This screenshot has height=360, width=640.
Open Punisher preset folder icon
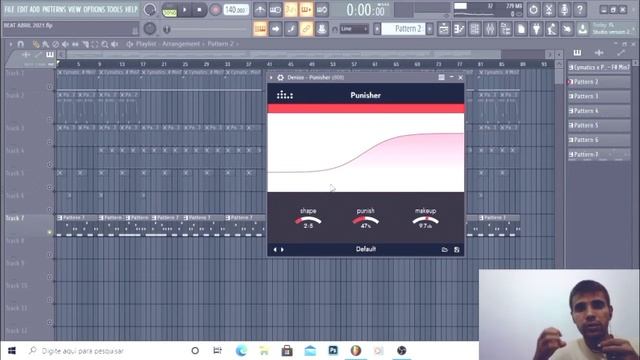pyautogui.click(x=444, y=249)
